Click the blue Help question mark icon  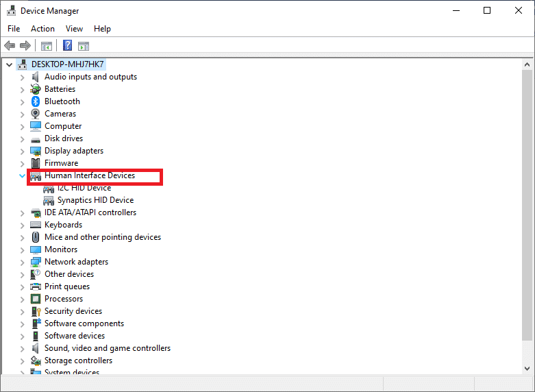point(67,46)
